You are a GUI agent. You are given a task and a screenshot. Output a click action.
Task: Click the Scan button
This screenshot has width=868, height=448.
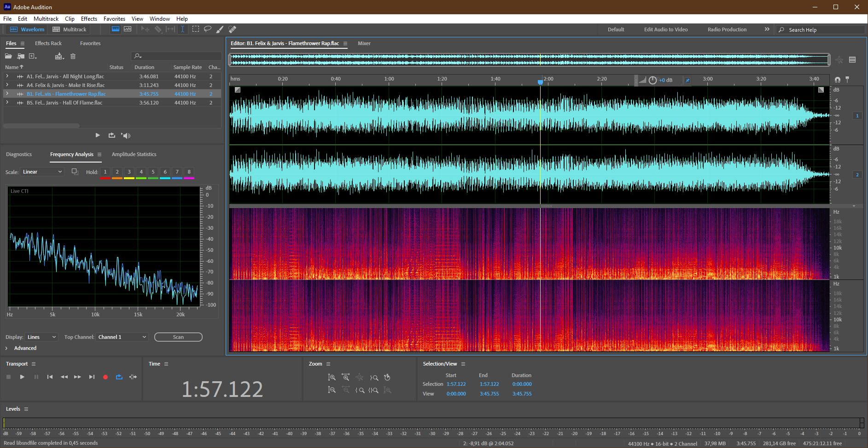[178, 337]
